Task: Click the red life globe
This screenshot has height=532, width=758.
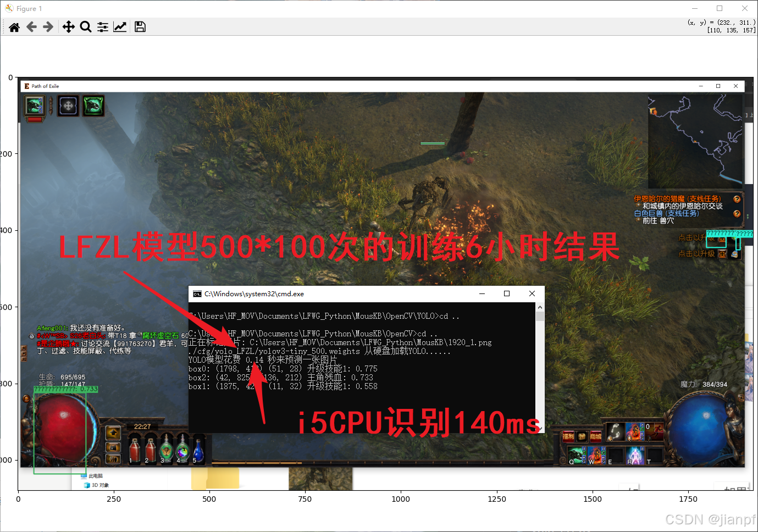Action: [63, 429]
